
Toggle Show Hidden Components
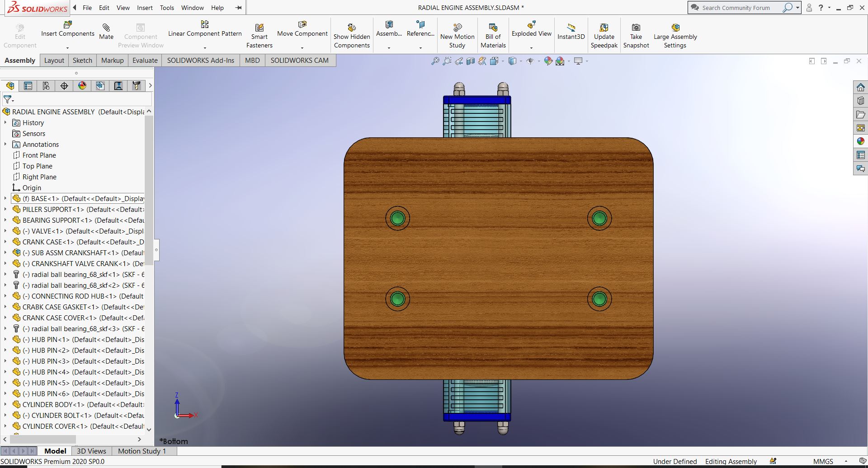point(352,28)
